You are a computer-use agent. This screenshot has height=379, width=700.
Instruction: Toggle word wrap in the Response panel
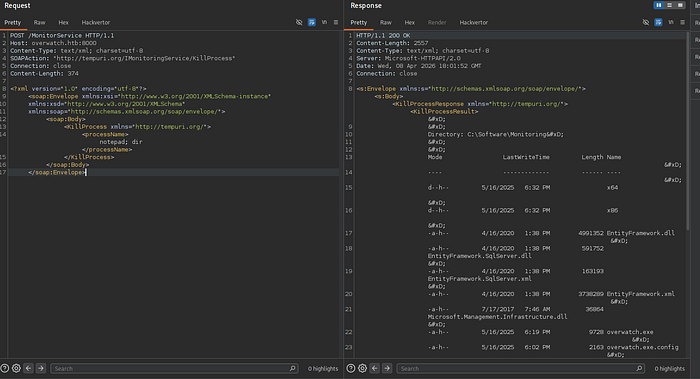pyautogui.click(x=658, y=22)
